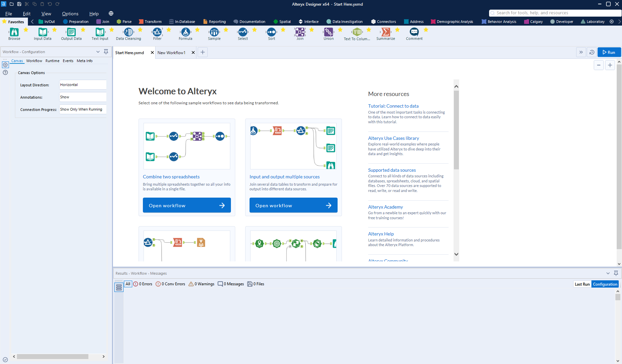Select the Browse tool icon

[14, 32]
